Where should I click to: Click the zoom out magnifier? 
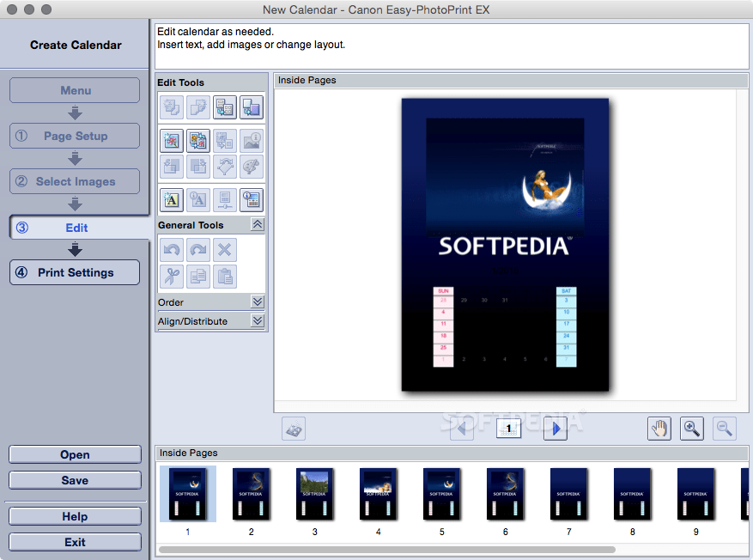coord(725,429)
